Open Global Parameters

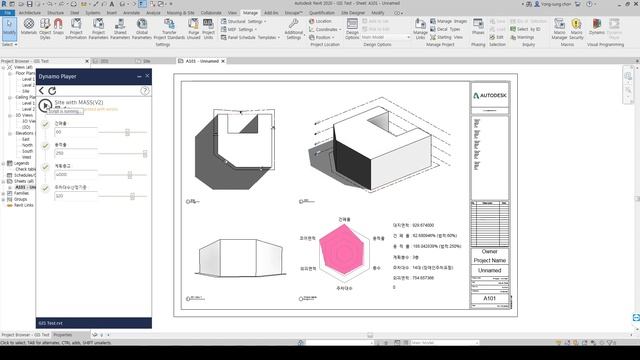tap(142, 29)
